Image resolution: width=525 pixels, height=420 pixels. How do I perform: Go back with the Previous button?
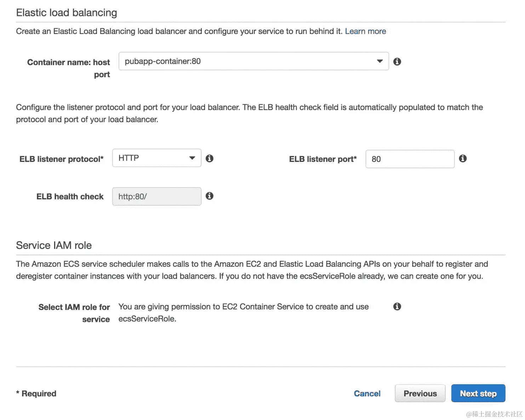click(x=420, y=393)
